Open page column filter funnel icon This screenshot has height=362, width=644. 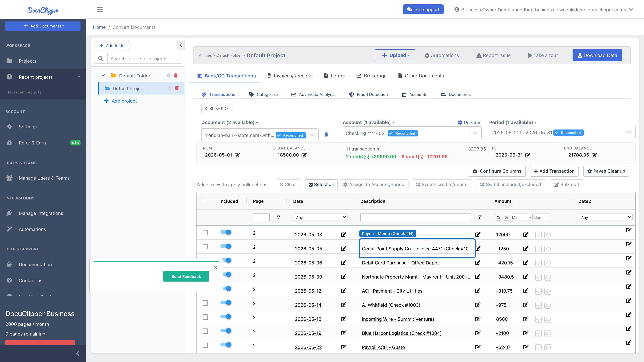pyautogui.click(x=279, y=217)
